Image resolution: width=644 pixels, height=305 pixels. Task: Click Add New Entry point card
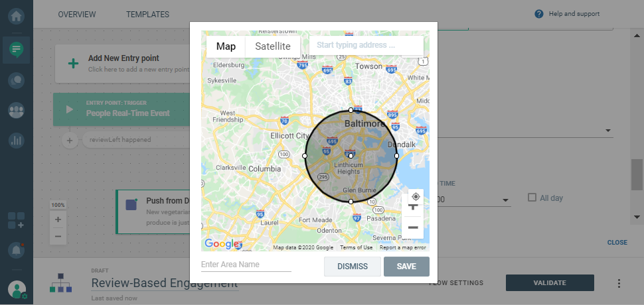click(122, 64)
